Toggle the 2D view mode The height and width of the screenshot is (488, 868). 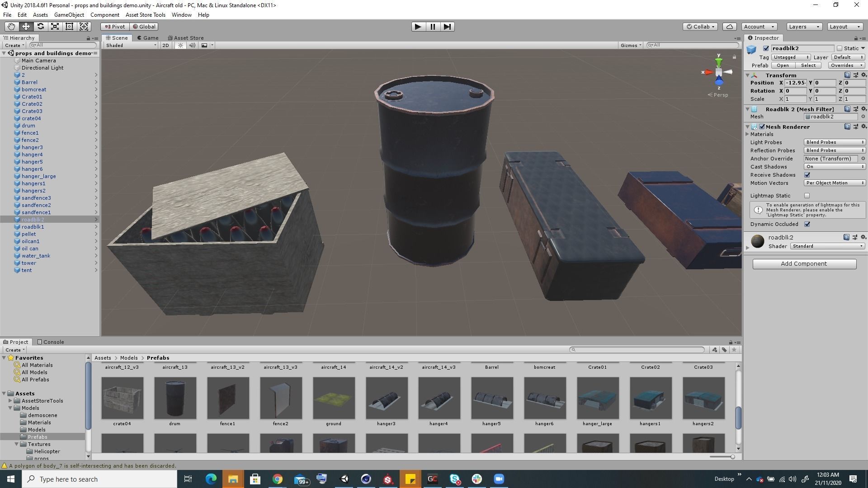tap(165, 45)
